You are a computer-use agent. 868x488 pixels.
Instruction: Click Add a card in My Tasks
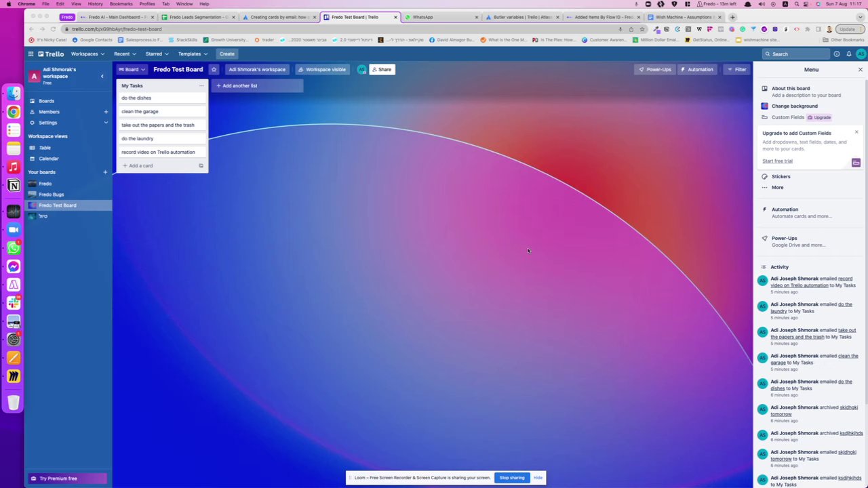pos(157,165)
